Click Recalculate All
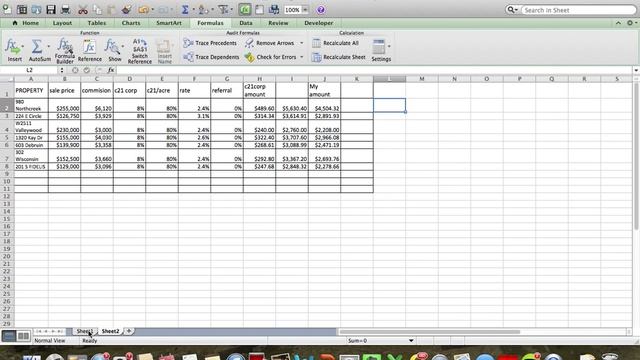The width and height of the screenshot is (640, 360). coord(336,43)
